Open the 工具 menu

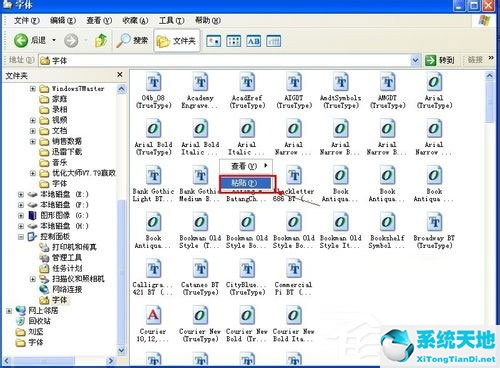(171, 21)
